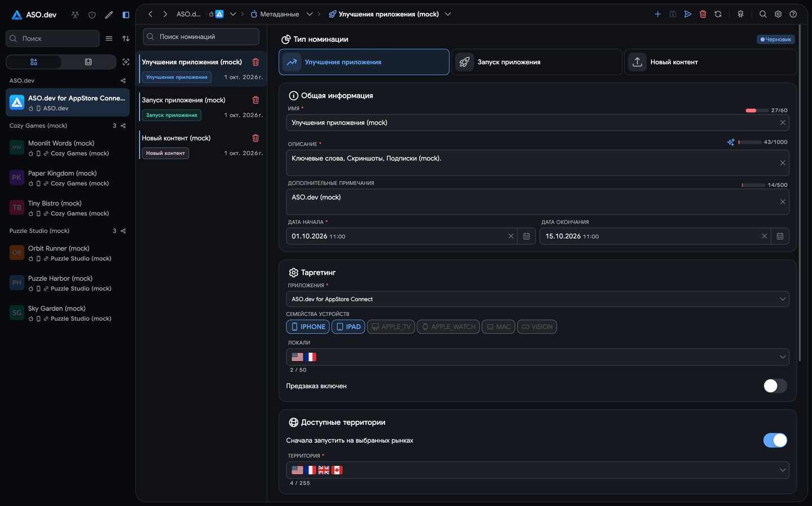Open the calendar picker for ДАТА НАЧАЛА
Image resolution: width=812 pixels, height=506 pixels.
526,236
